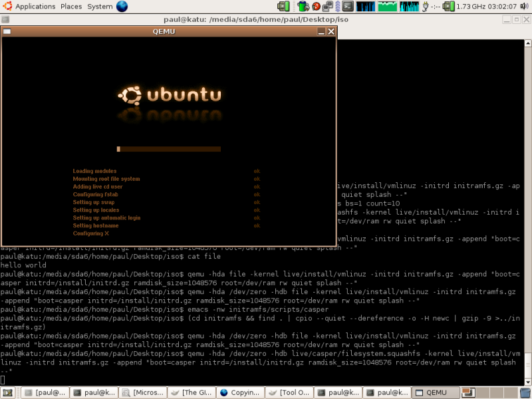Viewport: 532px width, 399px height.
Task: Open the Ubuntu logo Applications icon
Action: [x=7, y=6]
